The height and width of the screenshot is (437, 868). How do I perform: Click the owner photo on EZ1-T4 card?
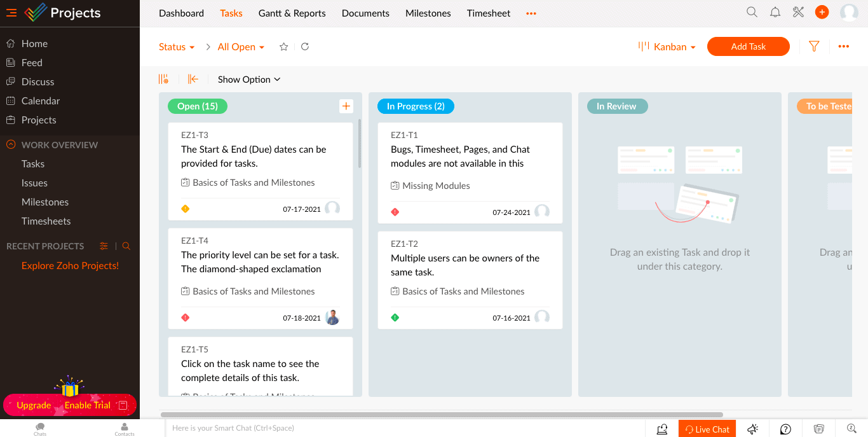click(332, 317)
